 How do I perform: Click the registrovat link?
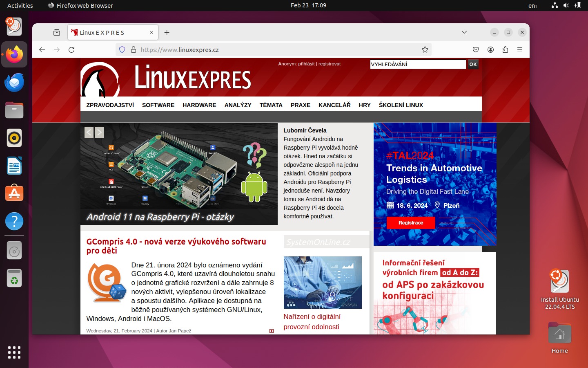330,64
